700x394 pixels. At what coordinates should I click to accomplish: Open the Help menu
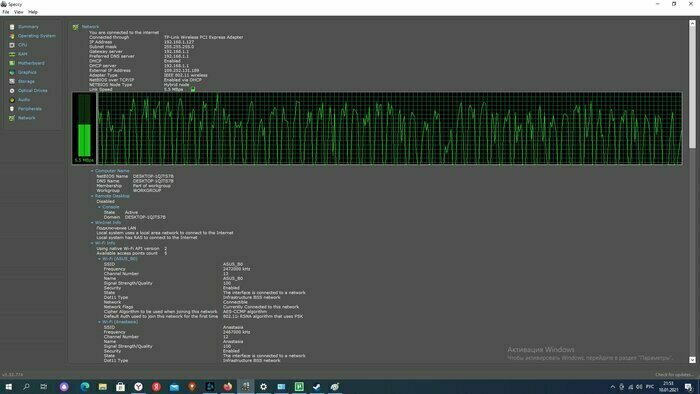tap(33, 12)
